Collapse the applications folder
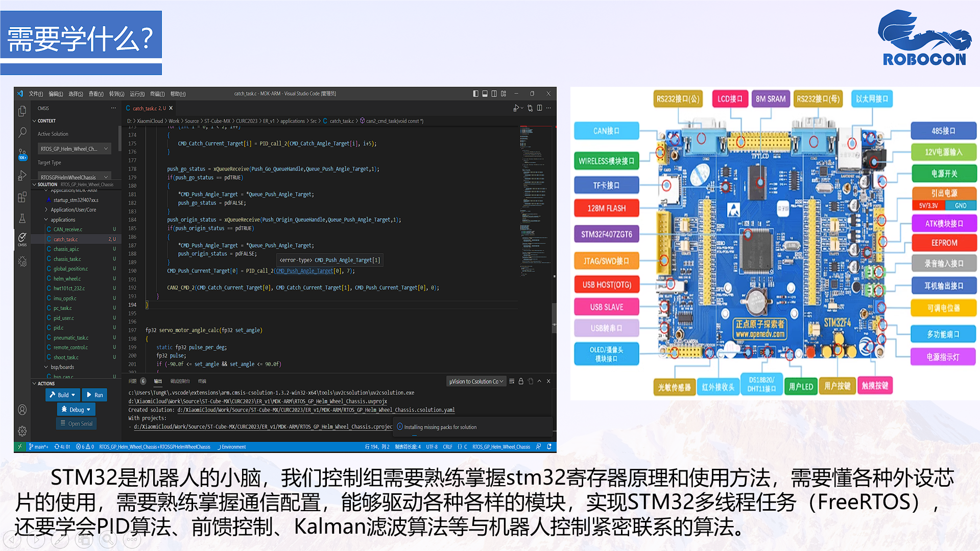The image size is (980, 551). 60,220
